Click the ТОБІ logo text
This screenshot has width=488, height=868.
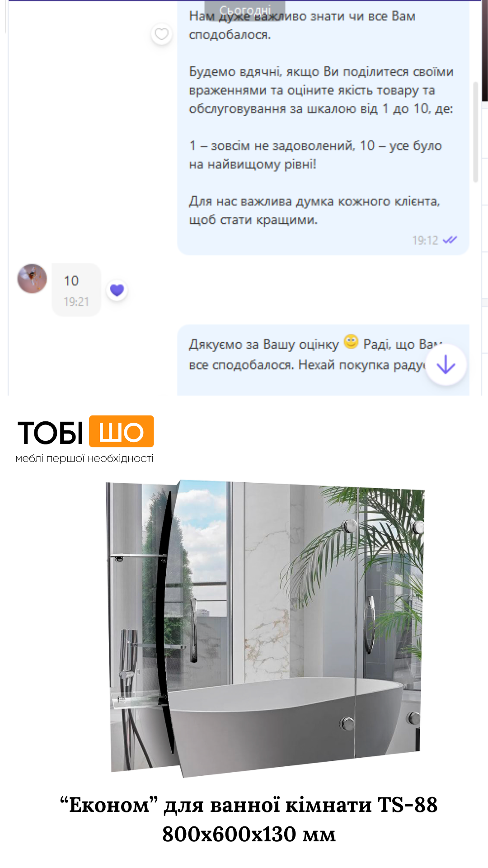tap(50, 433)
